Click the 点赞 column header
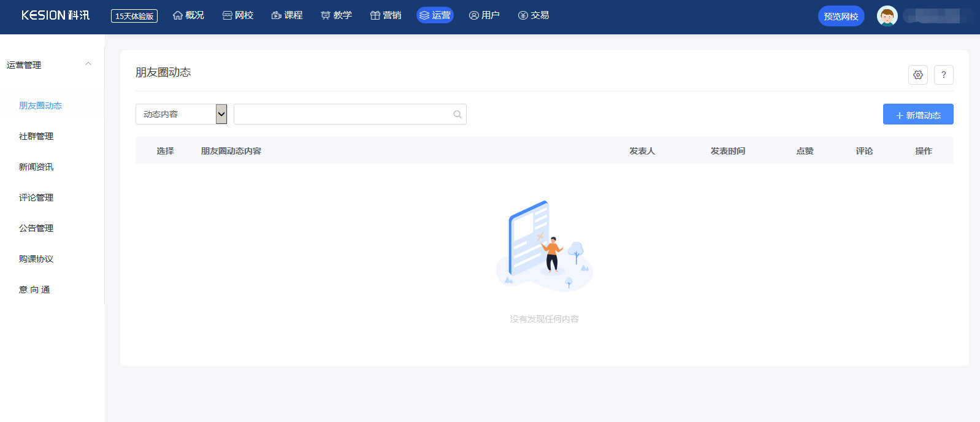Viewport: 980px width, 422px height. (x=805, y=151)
